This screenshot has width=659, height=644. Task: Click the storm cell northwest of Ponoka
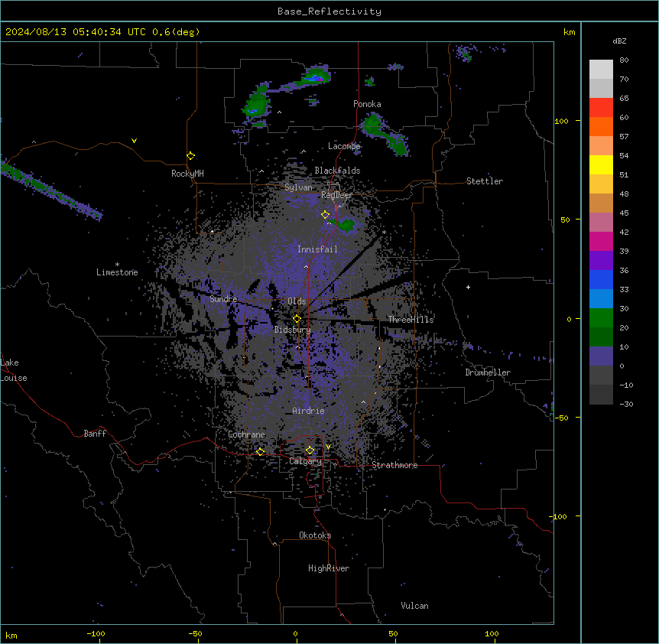(x=316, y=76)
